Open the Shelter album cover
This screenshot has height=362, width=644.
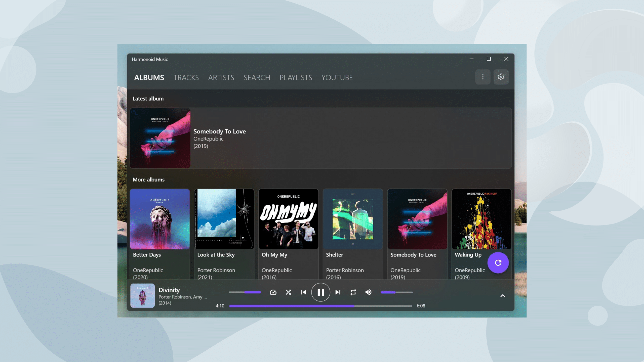coord(353,219)
